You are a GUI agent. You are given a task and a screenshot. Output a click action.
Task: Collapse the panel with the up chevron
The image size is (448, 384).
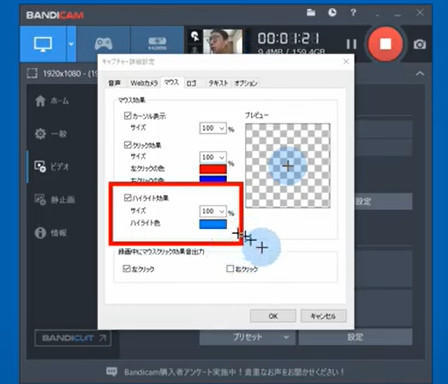click(420, 74)
